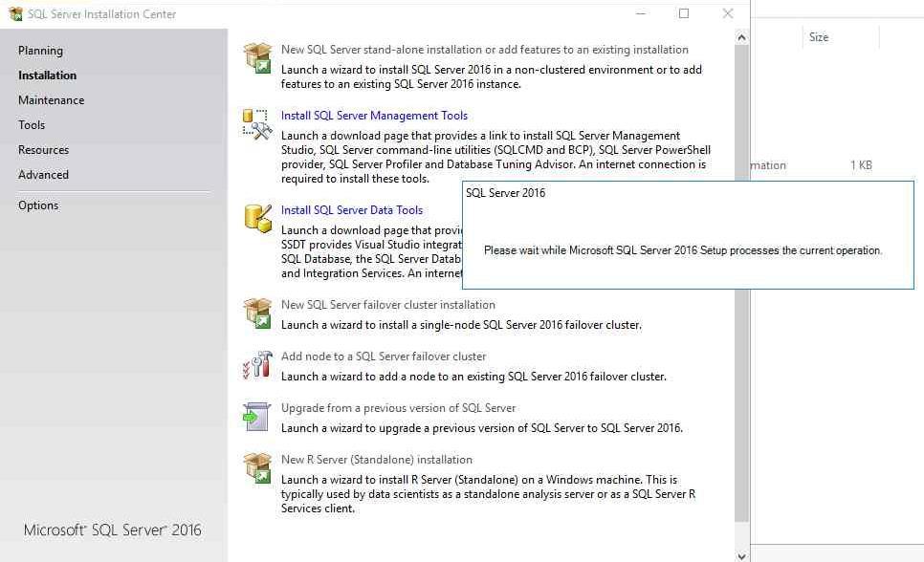Click the Size column header in background window
This screenshot has height=562, width=924.
[819, 37]
